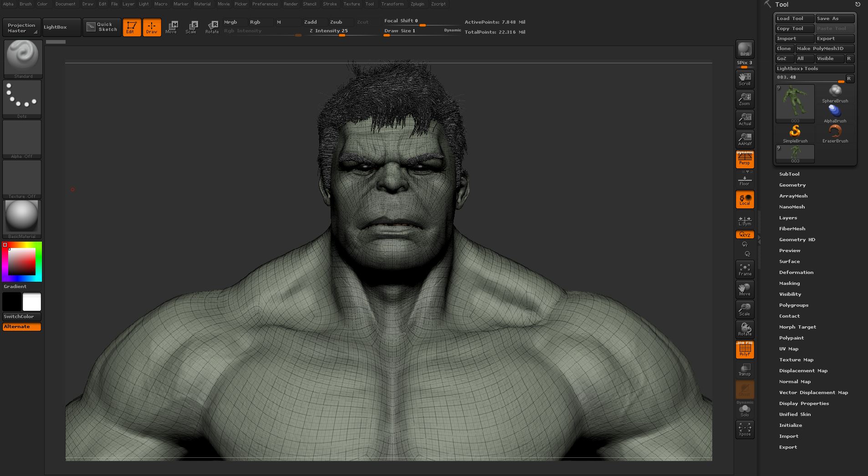
Task: Open the BasicMaterial material picker
Action: tap(22, 219)
